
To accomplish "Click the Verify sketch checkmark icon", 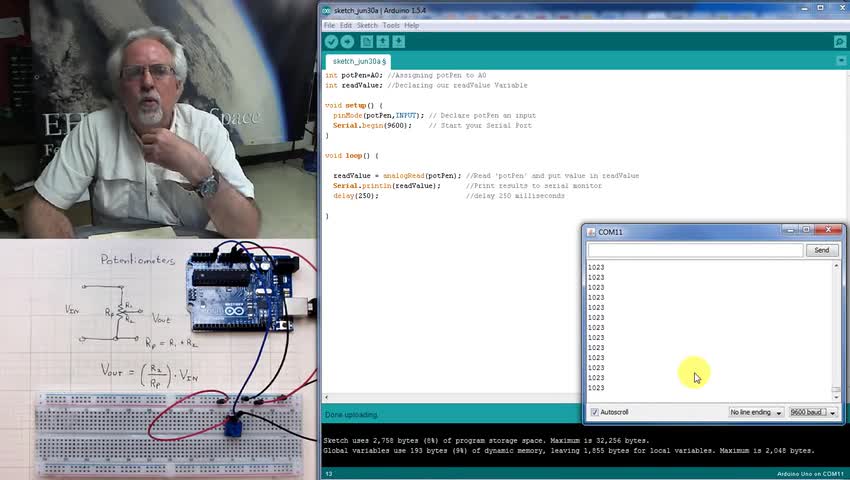I will [x=331, y=42].
